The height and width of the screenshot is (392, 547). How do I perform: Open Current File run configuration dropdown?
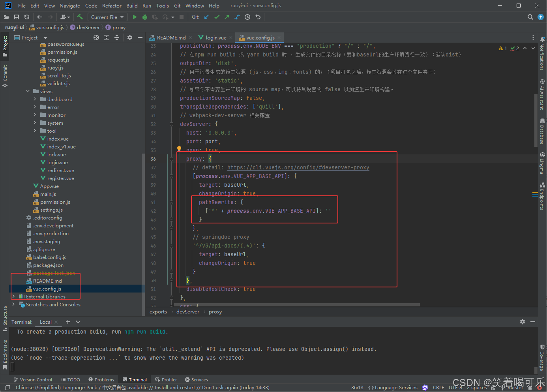(x=107, y=17)
